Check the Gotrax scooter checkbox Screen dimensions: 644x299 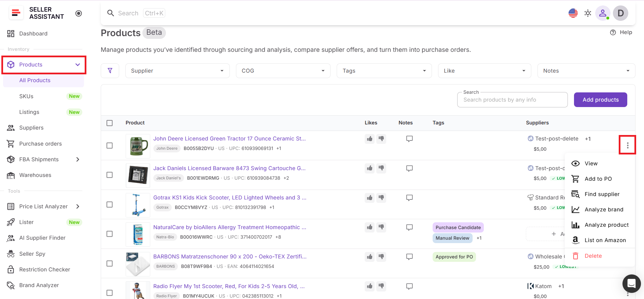[110, 205]
